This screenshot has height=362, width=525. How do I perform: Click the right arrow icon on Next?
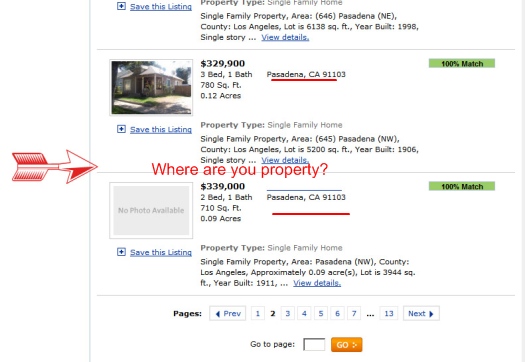tap(431, 314)
